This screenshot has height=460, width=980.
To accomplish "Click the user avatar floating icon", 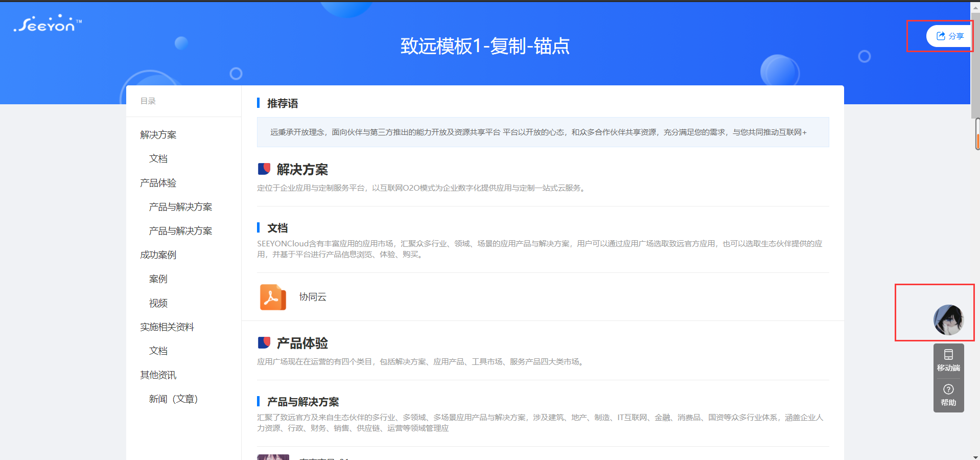I will (949, 320).
